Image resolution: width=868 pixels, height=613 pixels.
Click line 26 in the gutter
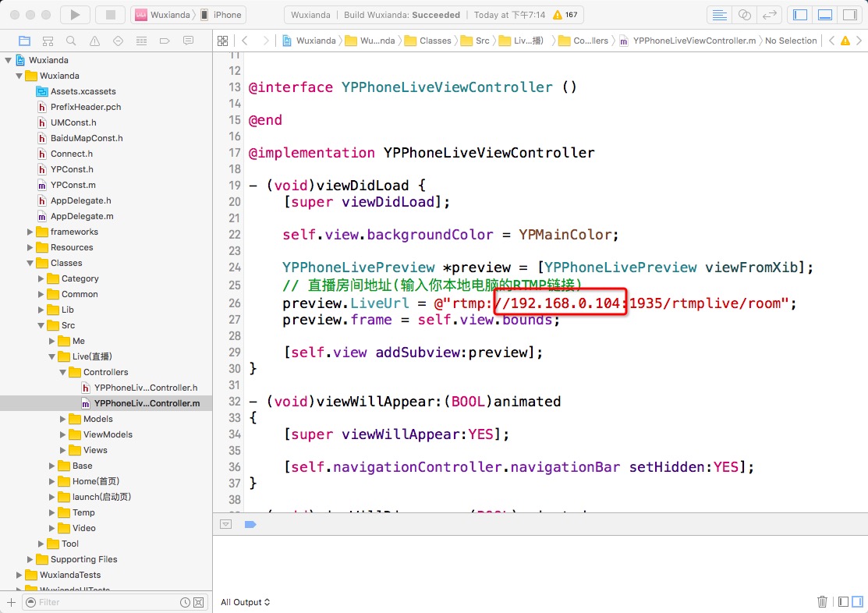coord(235,303)
